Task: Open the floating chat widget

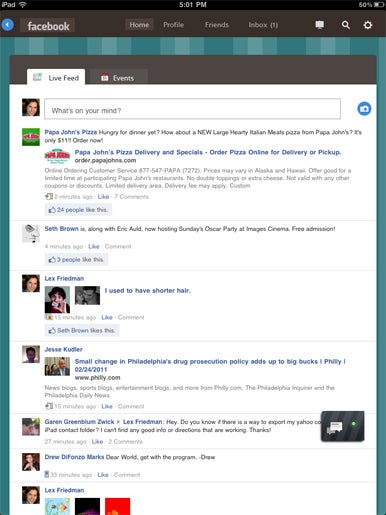Action: coord(342,426)
